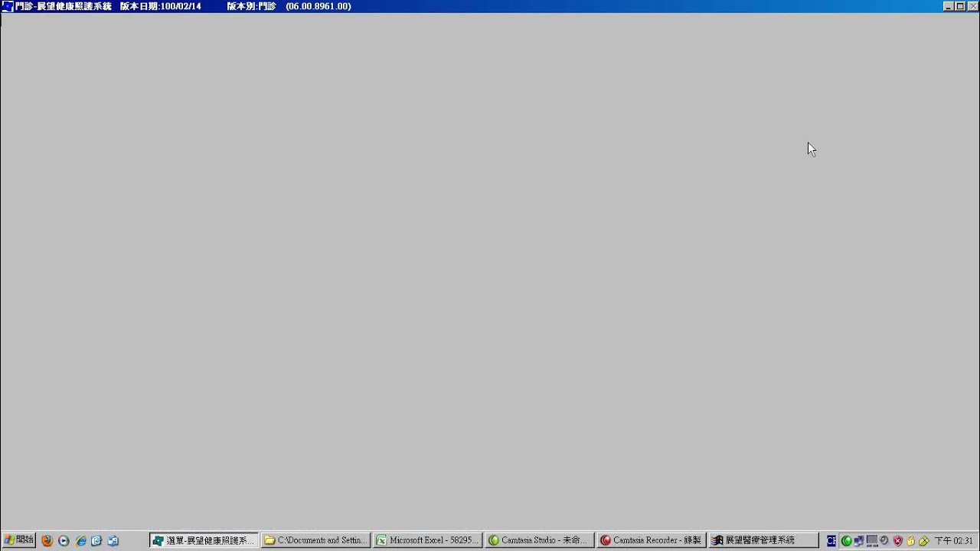Switch to Camtasia Recorder - 錄製 taskbar button
Viewport: 980px width, 551px height.
pos(651,540)
